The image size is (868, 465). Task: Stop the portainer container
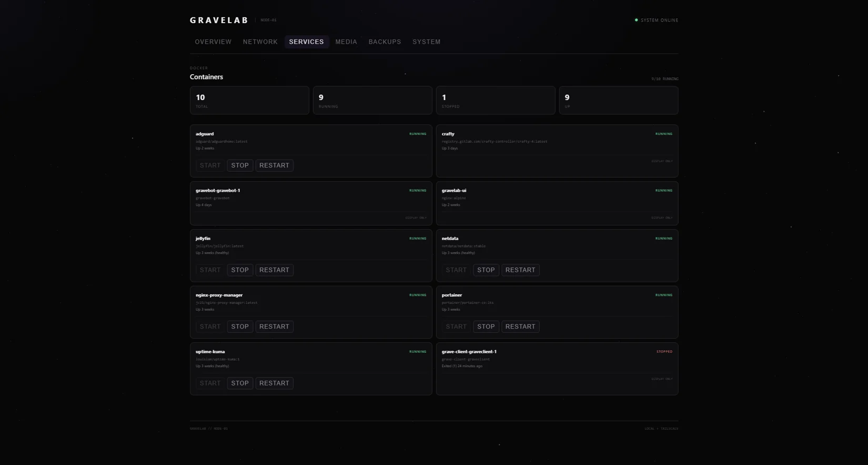[486, 327]
